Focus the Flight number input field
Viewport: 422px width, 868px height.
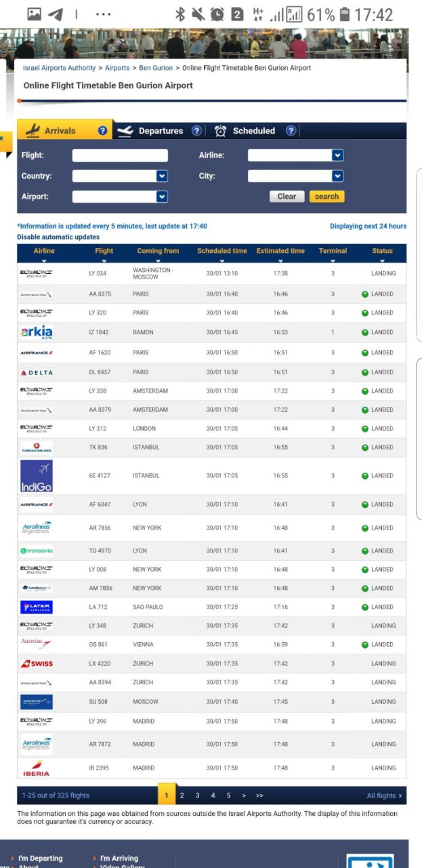coord(120,155)
